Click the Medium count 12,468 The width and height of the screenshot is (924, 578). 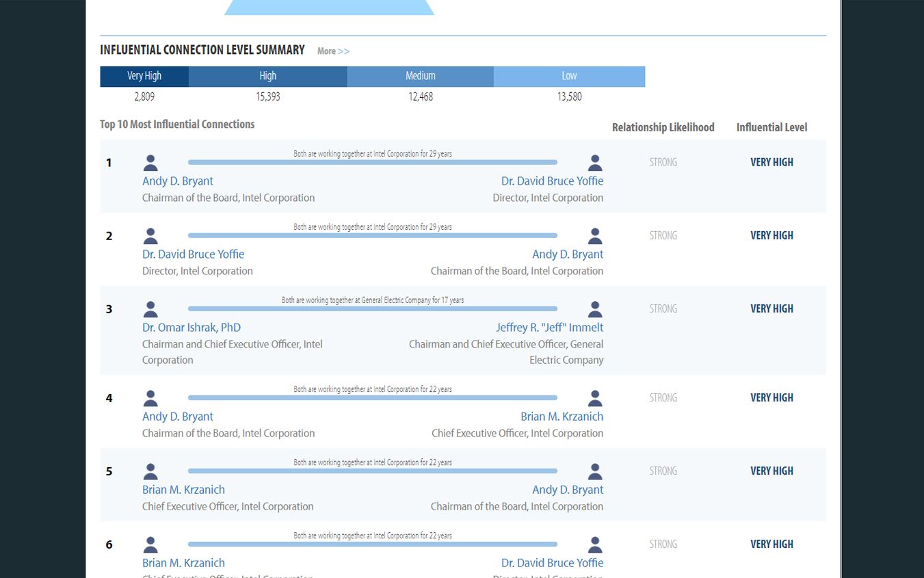click(421, 96)
